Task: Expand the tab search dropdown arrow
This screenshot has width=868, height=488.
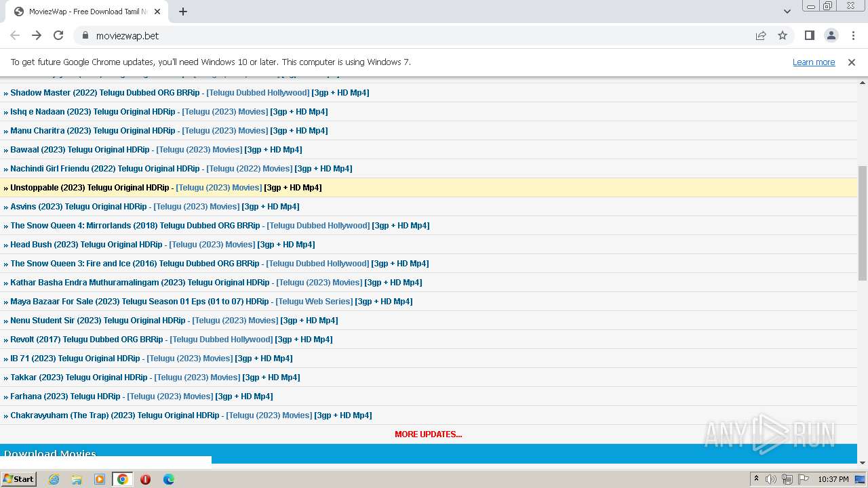Action: pyautogui.click(x=787, y=12)
